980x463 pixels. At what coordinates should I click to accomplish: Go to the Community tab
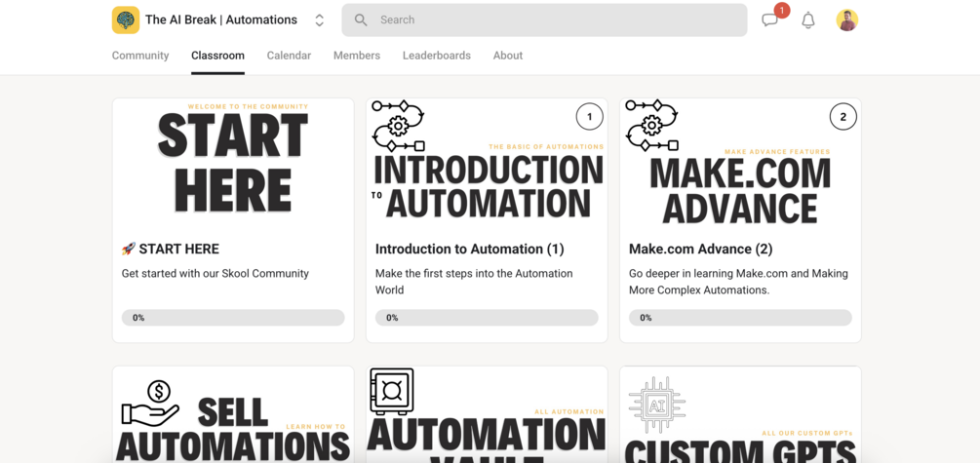click(x=140, y=55)
